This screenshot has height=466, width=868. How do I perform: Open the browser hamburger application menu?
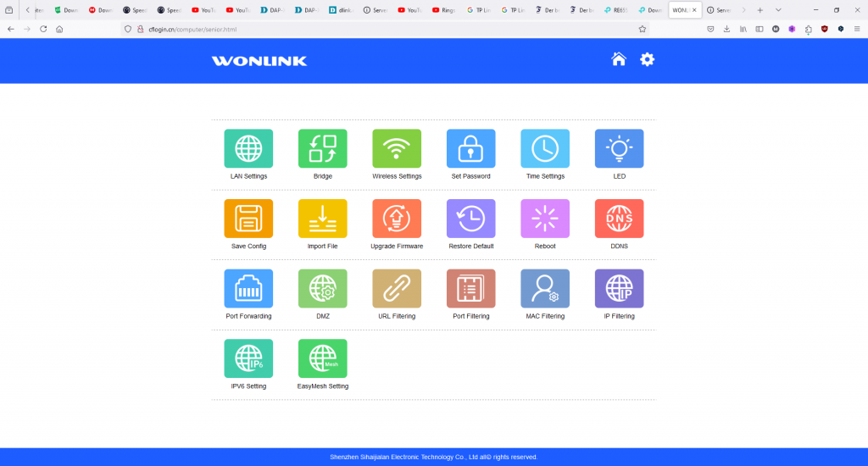857,29
